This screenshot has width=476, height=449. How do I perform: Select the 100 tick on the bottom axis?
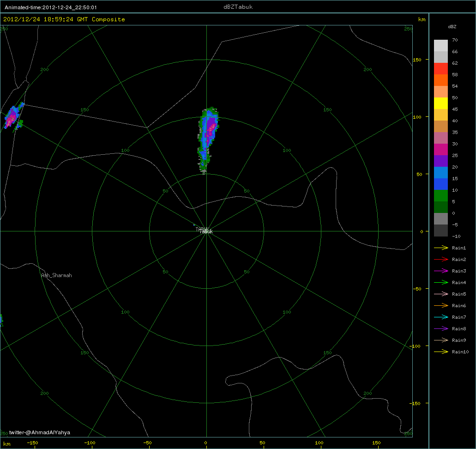click(x=319, y=443)
